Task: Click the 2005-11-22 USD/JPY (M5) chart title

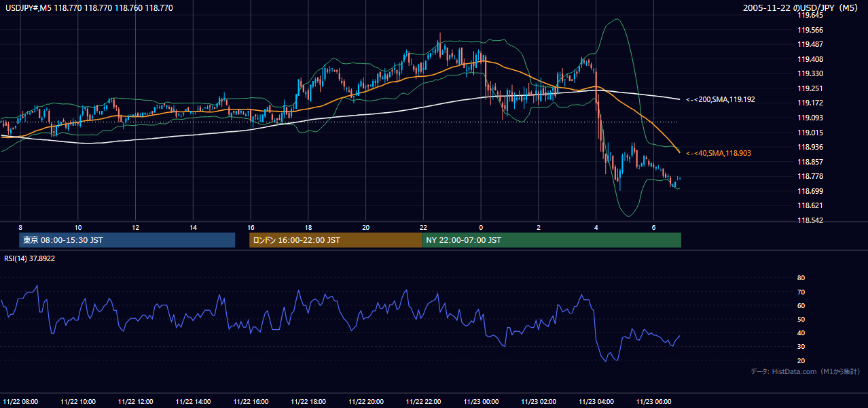Action: coord(801,8)
